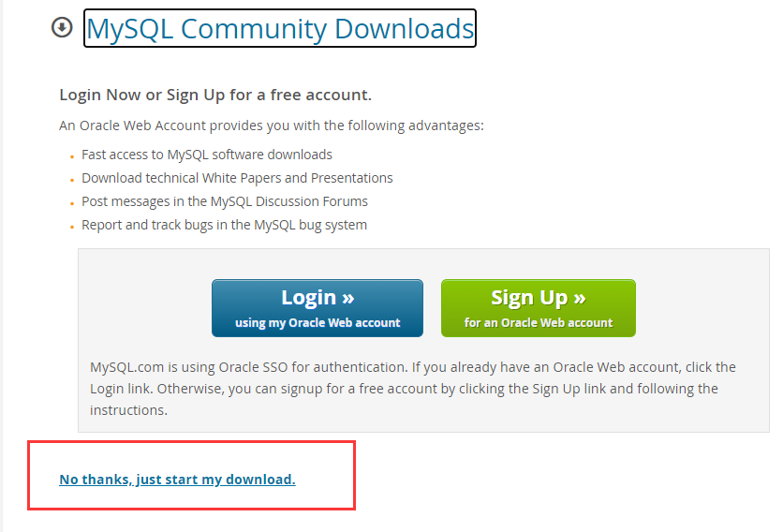Click the Oracle SSO authentication paragraph
Screen dimensions: 783x532
point(412,388)
